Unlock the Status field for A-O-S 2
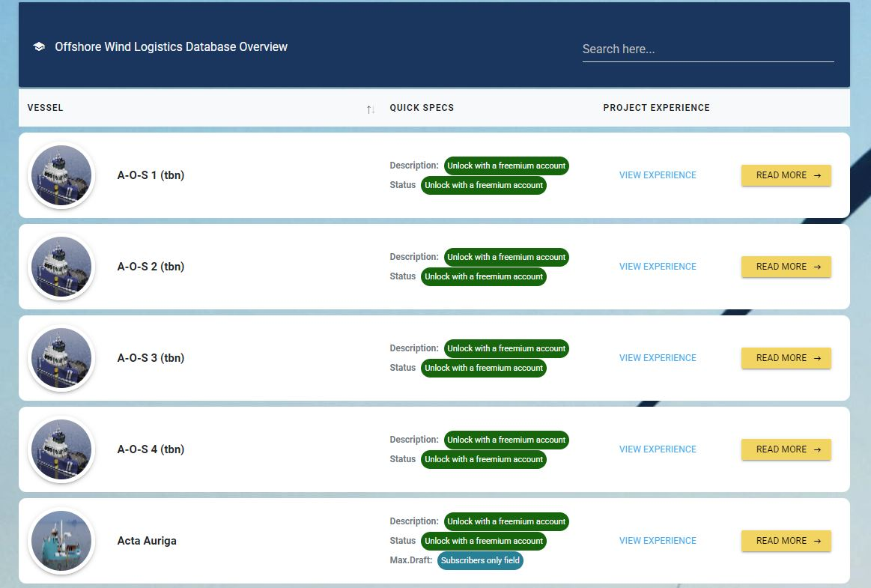This screenshot has height=588, width=871. 484,276
